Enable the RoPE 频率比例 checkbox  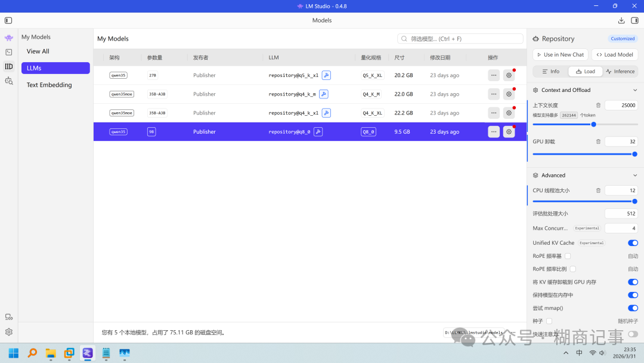tap(572, 269)
